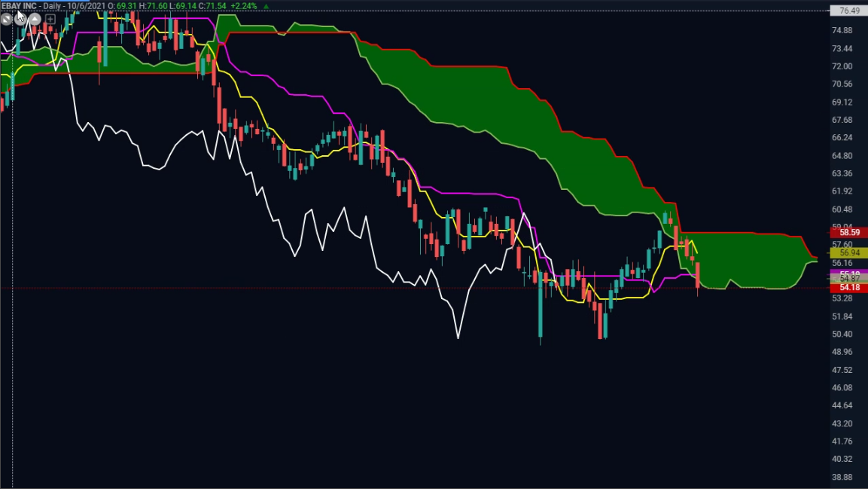Screen dimensions: 868x489
Task: Click the red 58.59 price tag
Action: tap(848, 232)
